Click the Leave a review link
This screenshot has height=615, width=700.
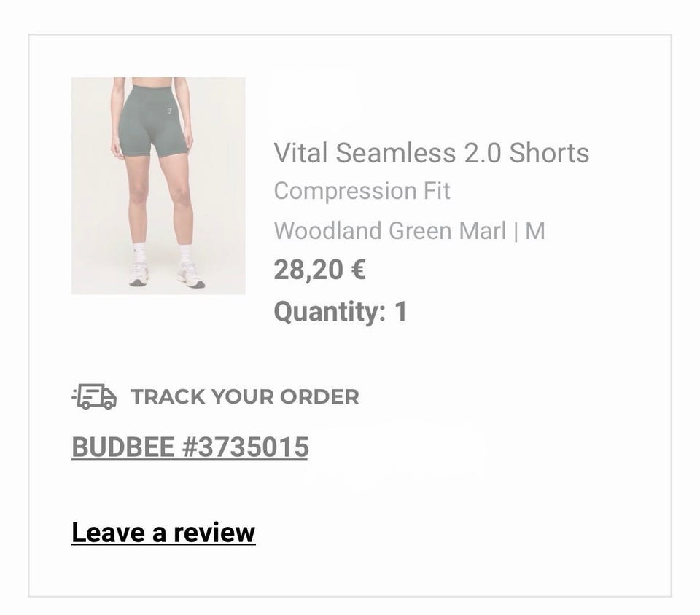163,533
